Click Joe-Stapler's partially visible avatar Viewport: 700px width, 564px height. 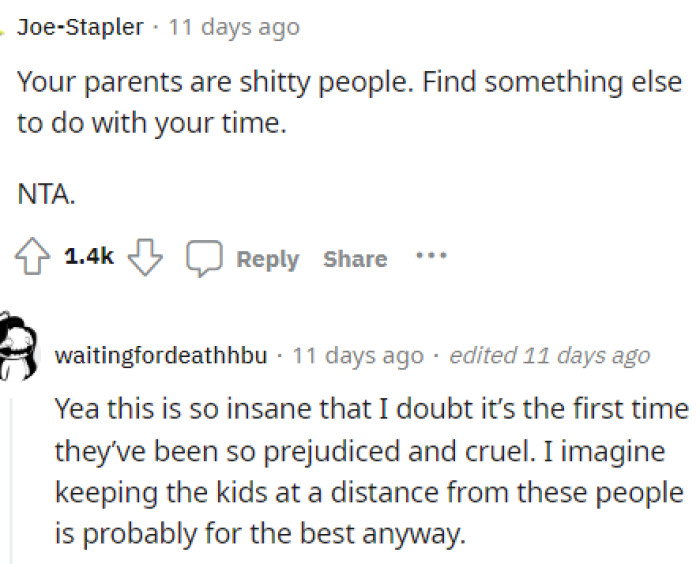coord(4,32)
